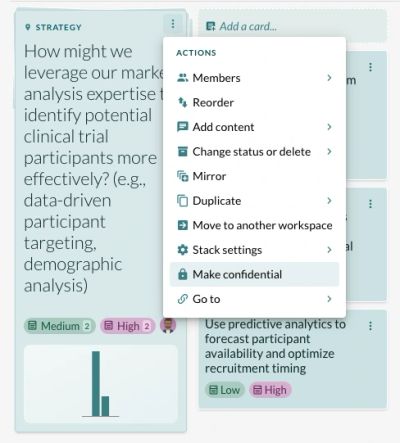
Task: Click the Reorder arrows icon
Action: coord(182,102)
